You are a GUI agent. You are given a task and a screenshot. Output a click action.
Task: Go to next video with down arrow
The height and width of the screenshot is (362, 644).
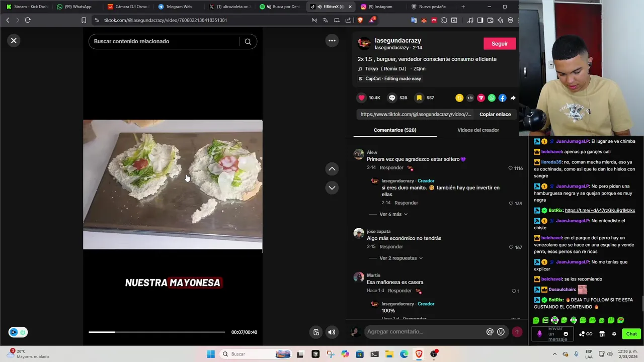pos(332,188)
